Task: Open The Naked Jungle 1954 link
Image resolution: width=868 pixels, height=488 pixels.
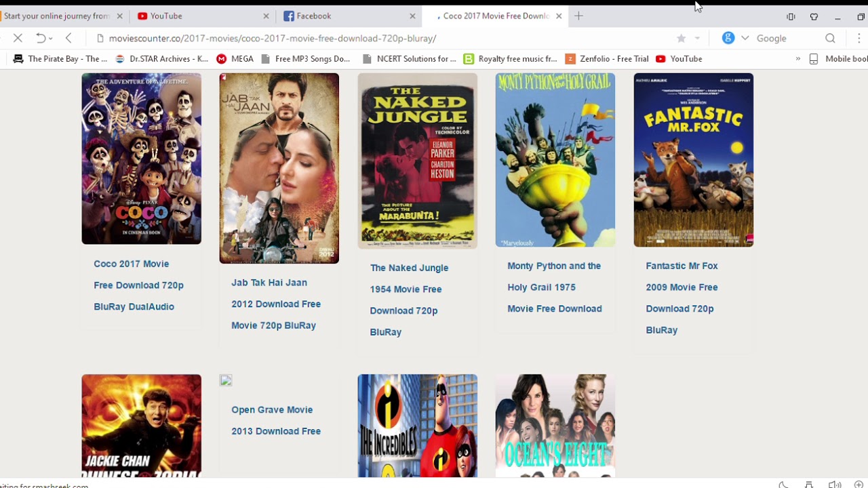Action: 409,300
